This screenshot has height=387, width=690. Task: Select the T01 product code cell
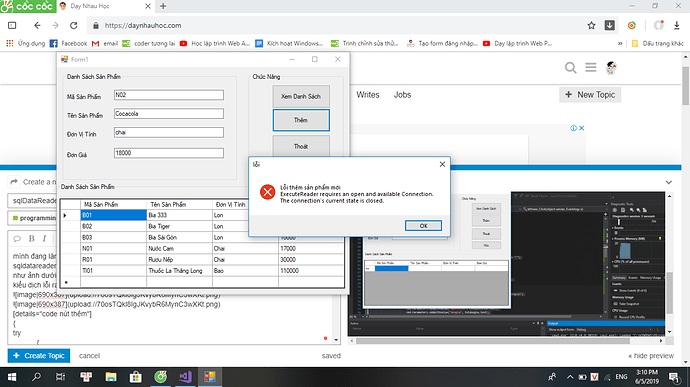point(114,271)
